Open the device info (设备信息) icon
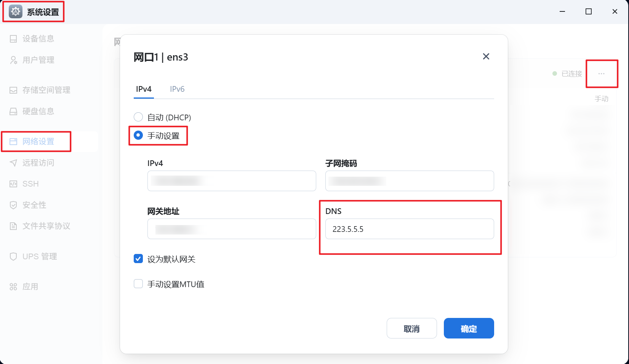Screen dimensions: 629x364 point(13,39)
